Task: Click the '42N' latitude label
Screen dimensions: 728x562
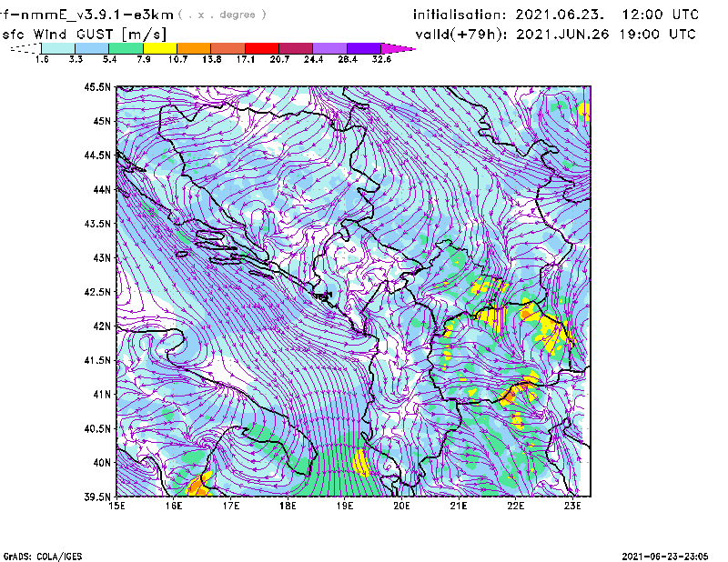Action: [x=102, y=326]
